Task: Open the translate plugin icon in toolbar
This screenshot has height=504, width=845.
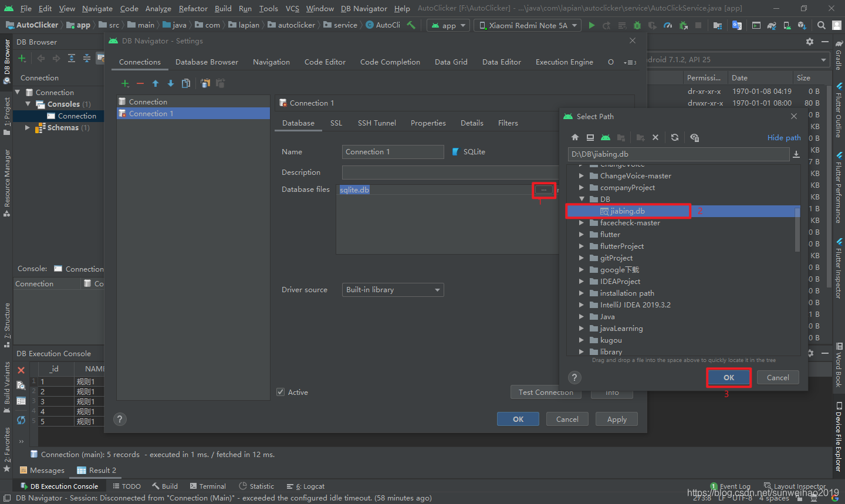Action: (x=737, y=25)
